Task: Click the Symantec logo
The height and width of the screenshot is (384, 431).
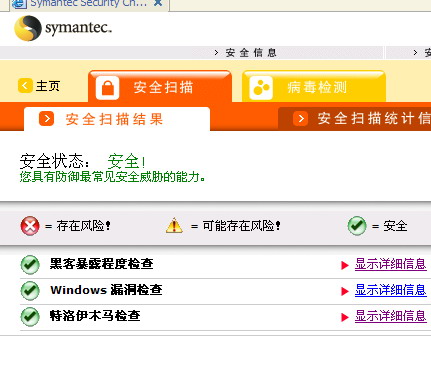Action: pyautogui.click(x=63, y=28)
